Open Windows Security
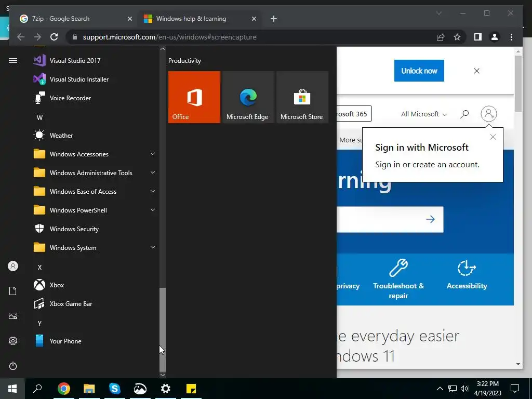 click(94, 229)
